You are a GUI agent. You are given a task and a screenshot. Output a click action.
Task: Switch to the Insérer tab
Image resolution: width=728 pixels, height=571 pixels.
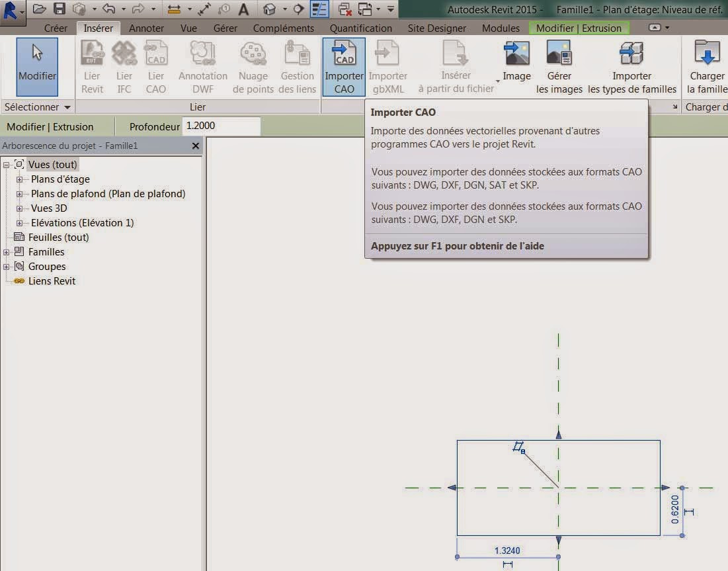point(98,28)
